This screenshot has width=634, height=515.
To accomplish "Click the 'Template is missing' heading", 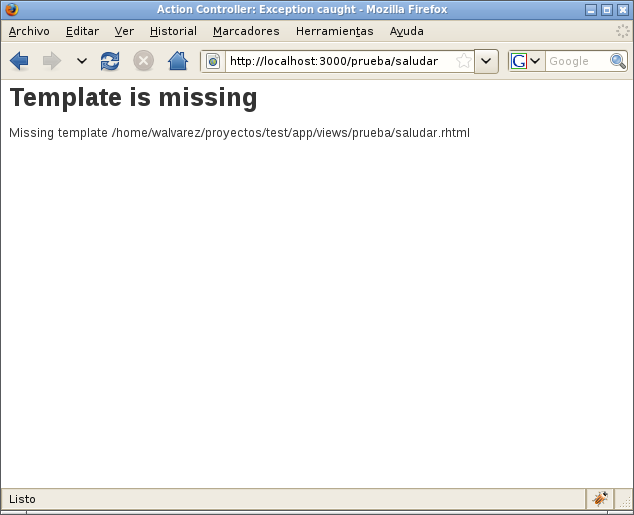I will pyautogui.click(x=133, y=98).
